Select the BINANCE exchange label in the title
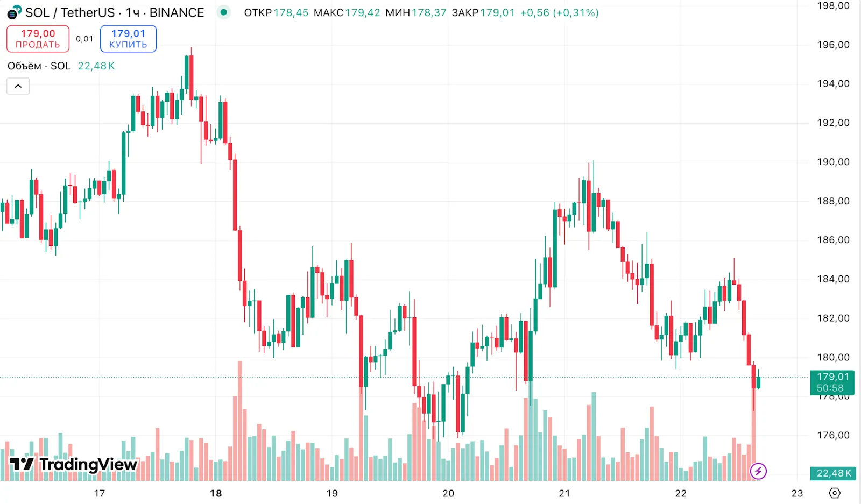The width and height of the screenshot is (861, 504). (x=177, y=12)
